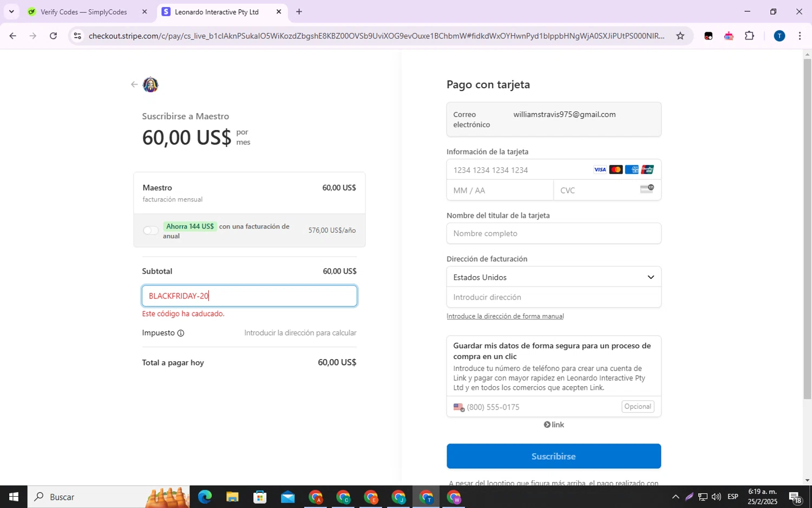Open the phone country flag selector

459,407
